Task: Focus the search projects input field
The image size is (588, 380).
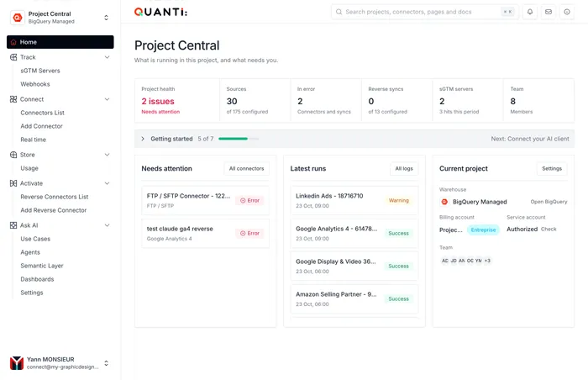Action: point(424,12)
